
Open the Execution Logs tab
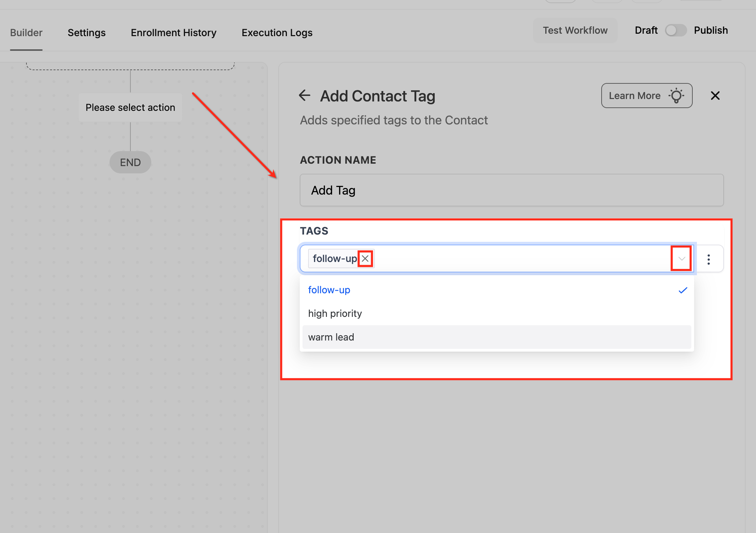tap(277, 33)
